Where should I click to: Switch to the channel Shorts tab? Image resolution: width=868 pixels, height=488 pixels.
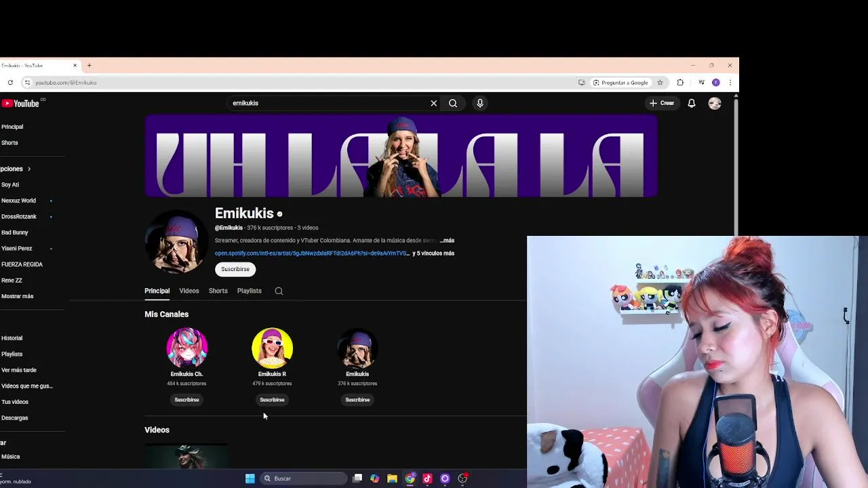click(218, 291)
